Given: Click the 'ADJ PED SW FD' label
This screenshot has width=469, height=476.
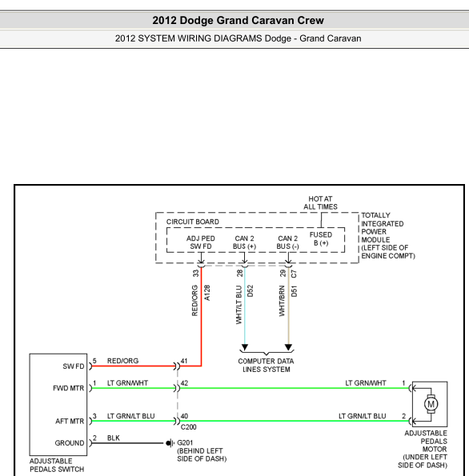Looking at the screenshot, I should (x=200, y=242).
